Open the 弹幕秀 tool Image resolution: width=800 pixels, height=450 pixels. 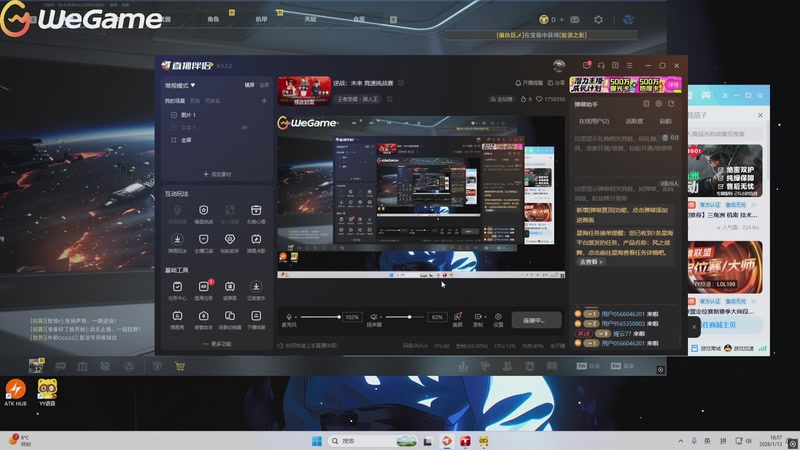click(177, 320)
